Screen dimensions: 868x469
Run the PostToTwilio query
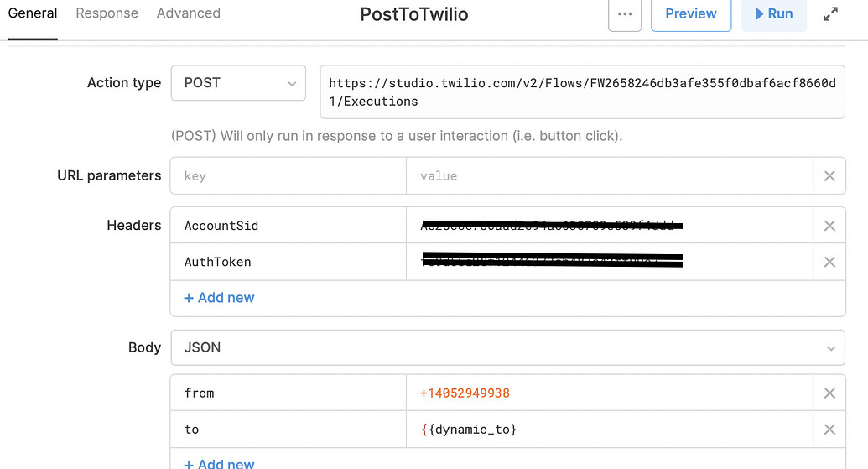point(773,14)
